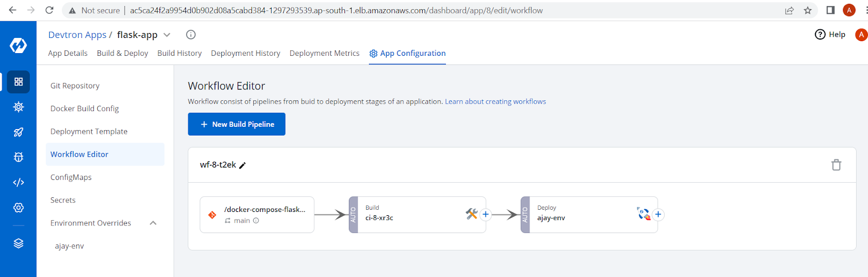868x277 pixels.
Task: Open the Applications grid icon in sidebar
Action: 18,82
